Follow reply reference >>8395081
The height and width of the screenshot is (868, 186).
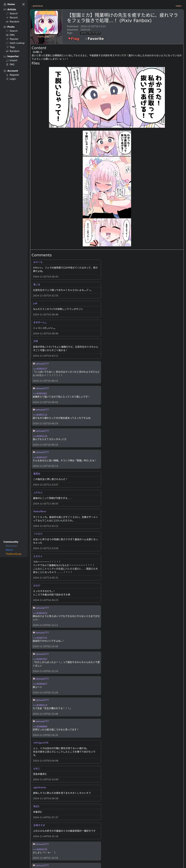tap(40, 393)
